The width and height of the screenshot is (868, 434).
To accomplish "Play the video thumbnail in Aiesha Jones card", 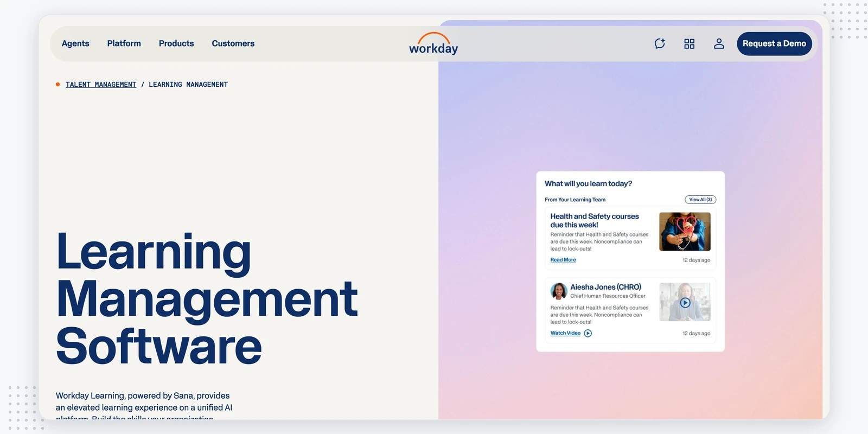I will [685, 302].
